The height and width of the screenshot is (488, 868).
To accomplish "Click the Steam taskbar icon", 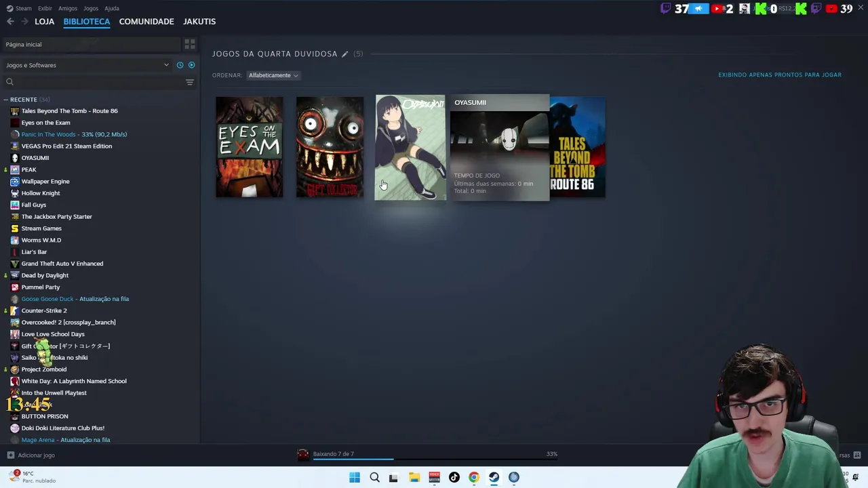I will 494,477.
